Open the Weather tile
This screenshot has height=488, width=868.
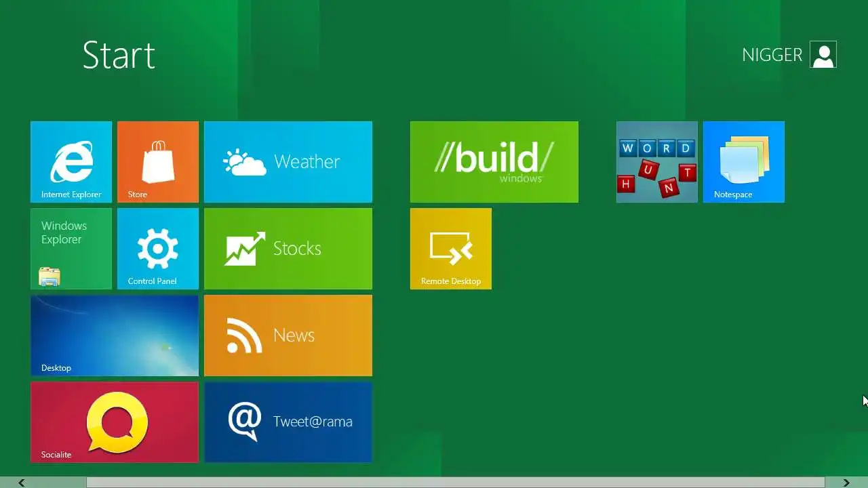(288, 162)
